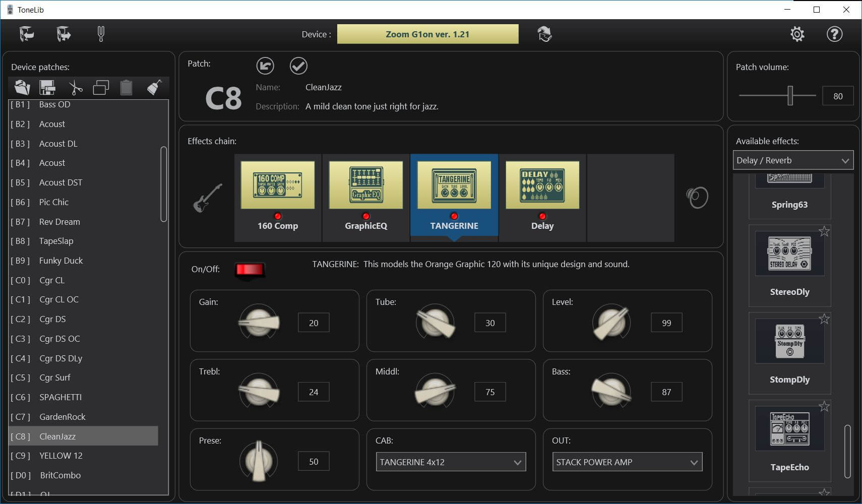Toggle the TANGERINE slot red LED

click(454, 216)
